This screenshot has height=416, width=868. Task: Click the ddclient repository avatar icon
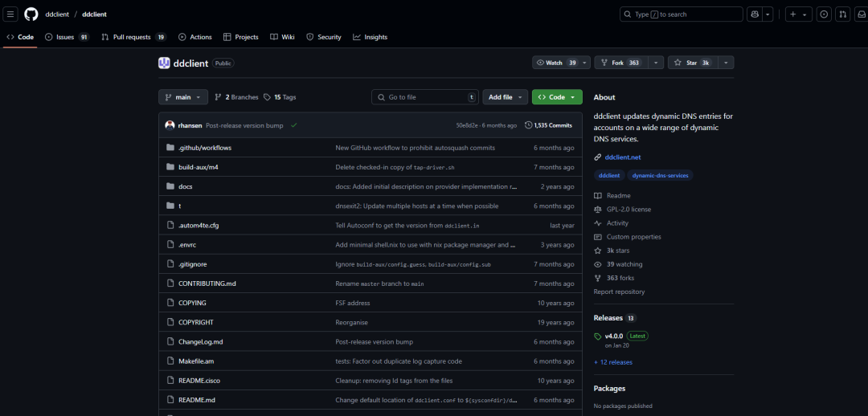(164, 63)
